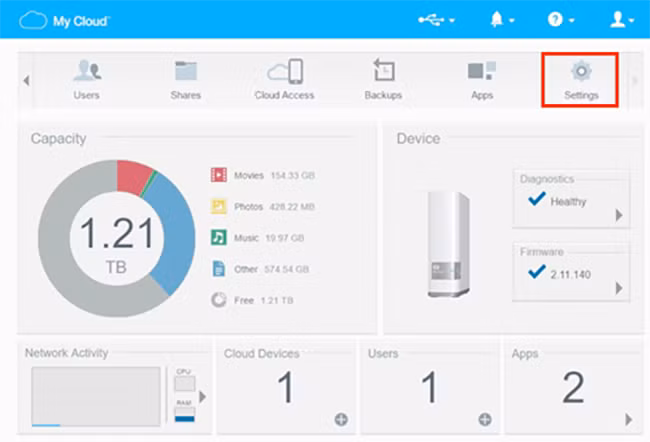The width and height of the screenshot is (650, 442).
Task: Click the Network Activity graph
Action: click(96, 396)
